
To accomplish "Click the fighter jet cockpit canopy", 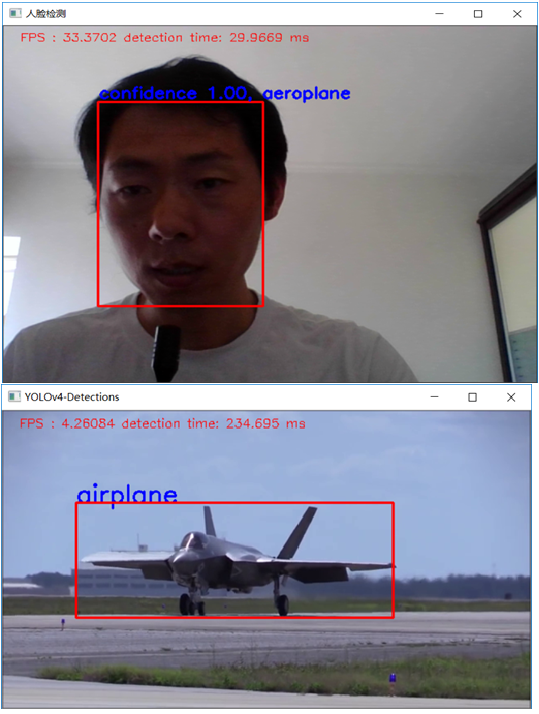I will click(193, 541).
